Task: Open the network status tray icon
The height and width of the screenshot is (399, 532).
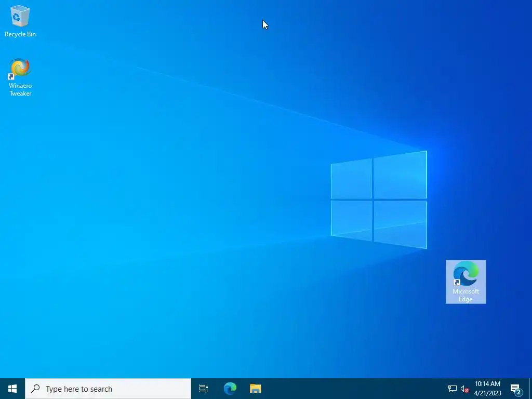Action: click(453, 389)
